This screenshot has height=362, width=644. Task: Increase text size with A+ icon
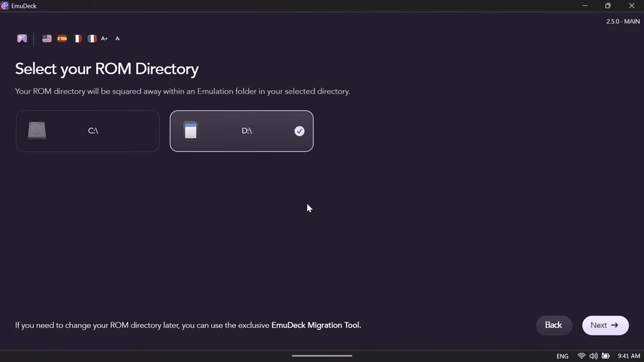[104, 38]
